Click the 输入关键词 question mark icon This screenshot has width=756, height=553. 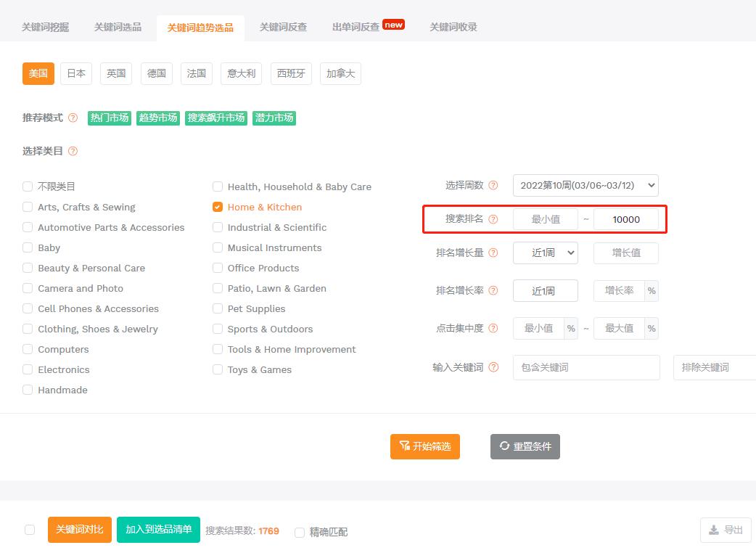[x=494, y=367]
